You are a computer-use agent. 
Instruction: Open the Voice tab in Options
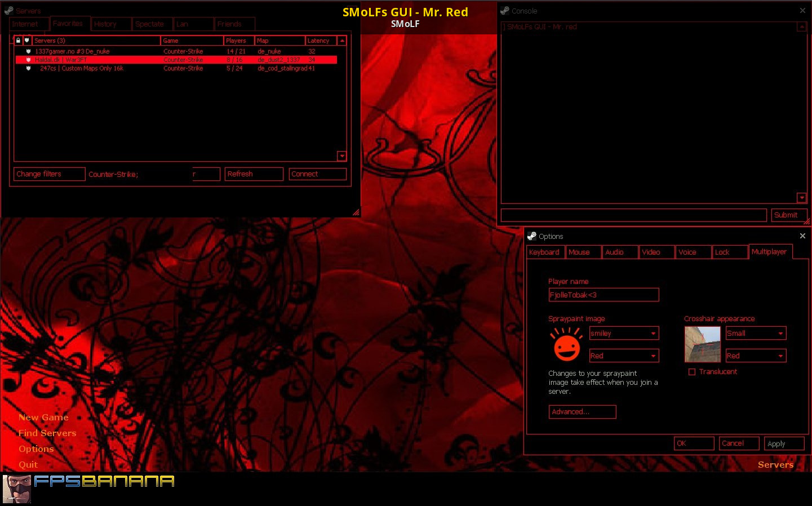(x=693, y=252)
